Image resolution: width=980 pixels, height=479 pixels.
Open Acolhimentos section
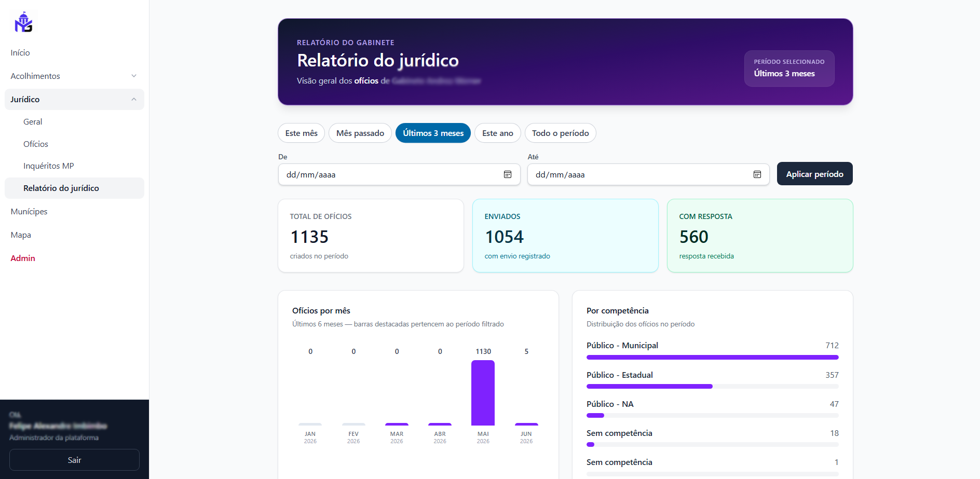(x=74, y=76)
